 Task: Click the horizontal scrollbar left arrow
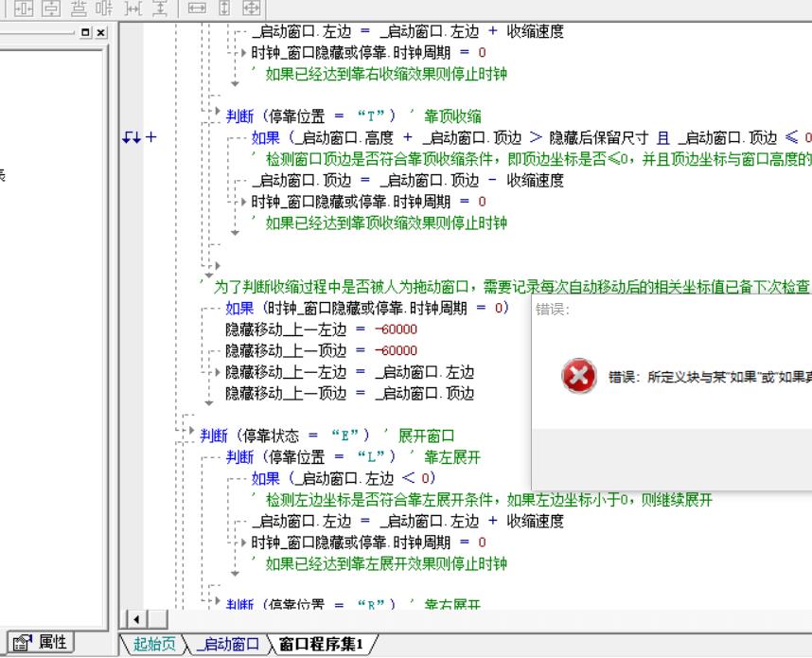click(x=134, y=620)
